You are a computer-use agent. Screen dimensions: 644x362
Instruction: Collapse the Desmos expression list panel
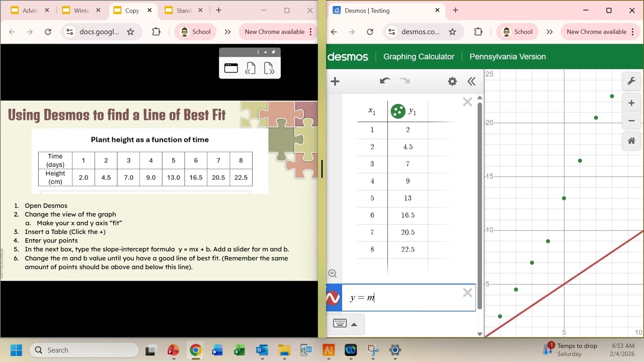pyautogui.click(x=471, y=81)
